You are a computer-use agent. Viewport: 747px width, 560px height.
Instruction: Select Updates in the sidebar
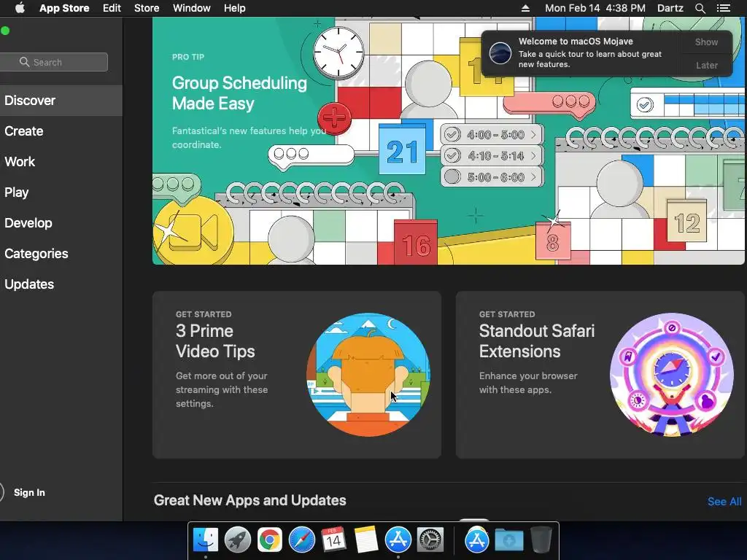pos(61,284)
